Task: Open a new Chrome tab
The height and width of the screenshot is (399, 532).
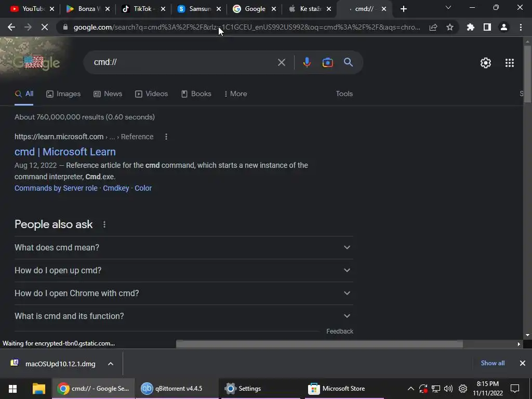Action: [403, 9]
